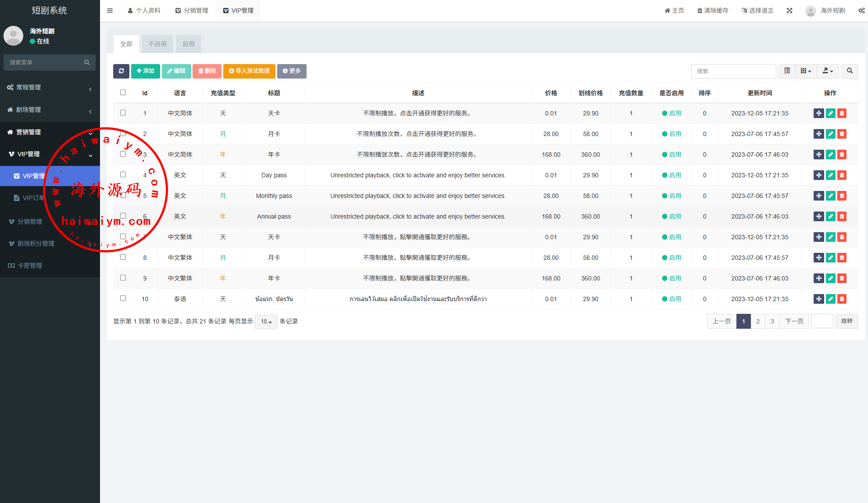This screenshot has width=868, height=503.
Task: Toggle table card view icon
Action: click(x=787, y=71)
